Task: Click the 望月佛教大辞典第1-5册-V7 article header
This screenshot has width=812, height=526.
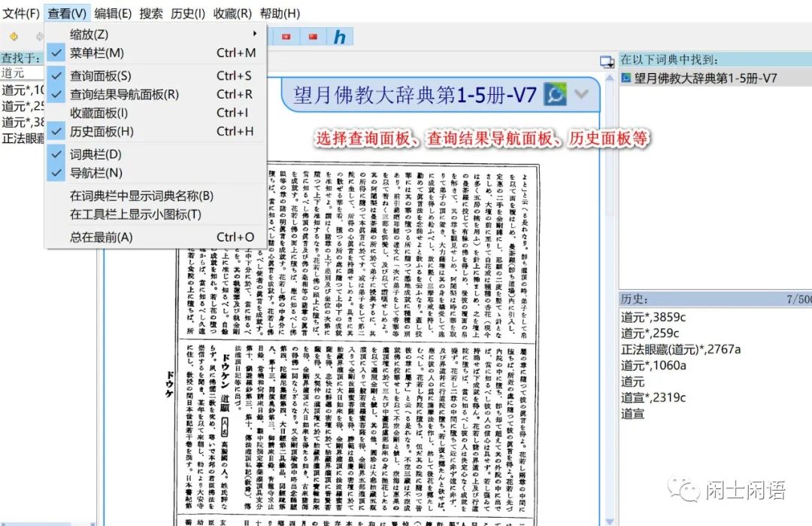Action: pyautogui.click(x=415, y=95)
